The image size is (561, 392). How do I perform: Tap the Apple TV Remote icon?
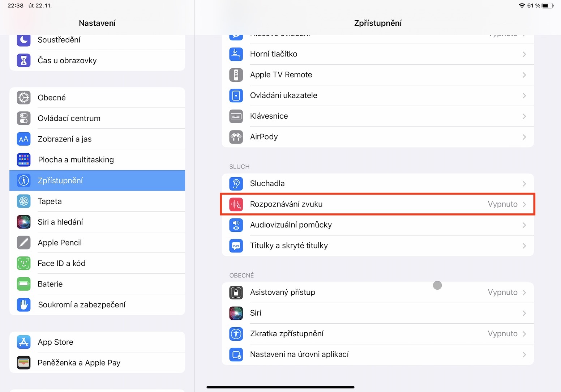point(236,75)
